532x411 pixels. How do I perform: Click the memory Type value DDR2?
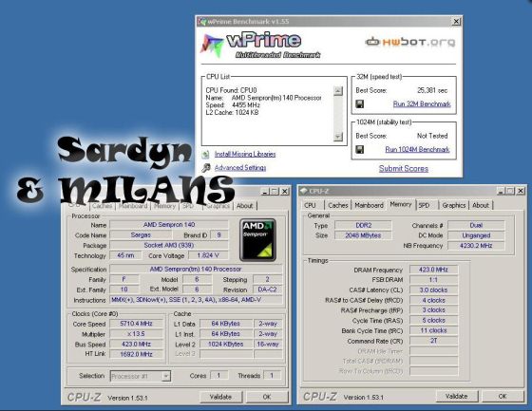pyautogui.click(x=363, y=225)
